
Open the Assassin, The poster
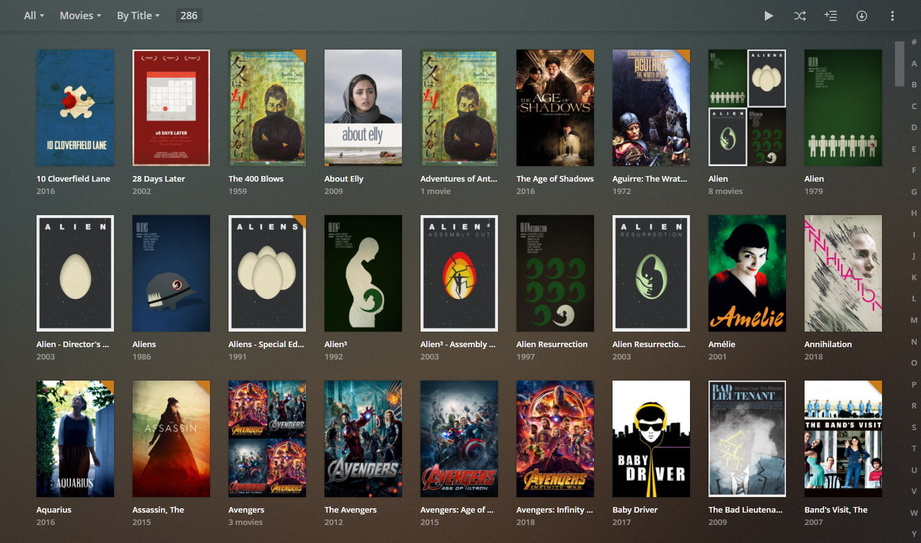(x=171, y=438)
